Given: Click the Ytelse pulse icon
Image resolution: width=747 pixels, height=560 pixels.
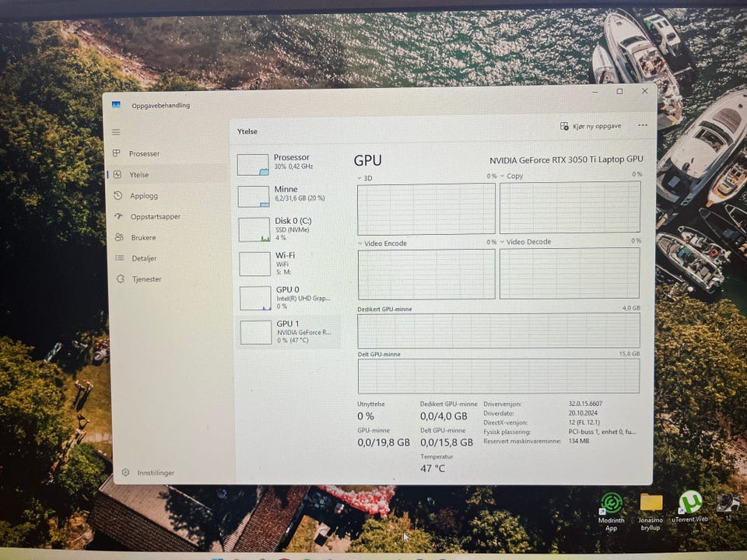Looking at the screenshot, I should 117,175.
